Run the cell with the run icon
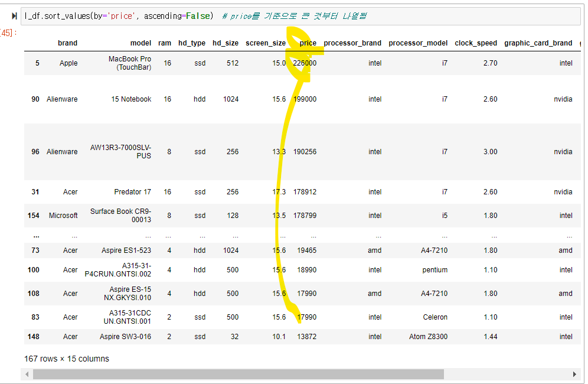The image size is (588, 384). pos(14,16)
